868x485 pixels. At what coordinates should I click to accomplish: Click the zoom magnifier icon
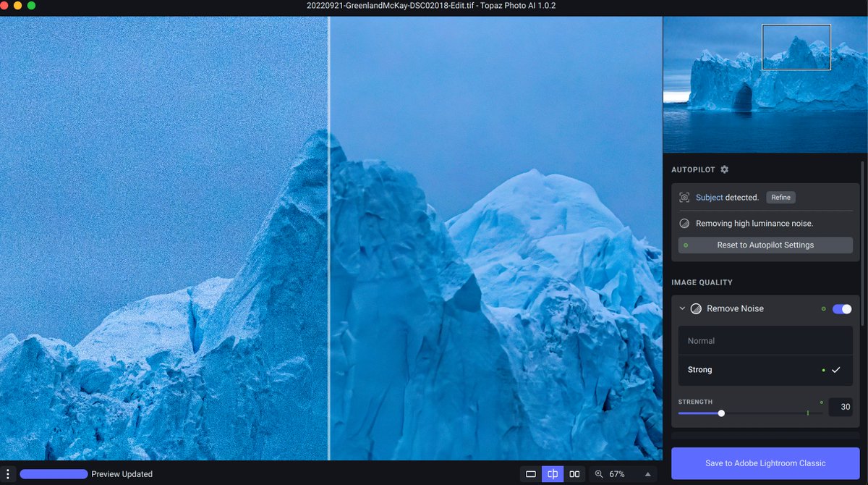pyautogui.click(x=599, y=474)
